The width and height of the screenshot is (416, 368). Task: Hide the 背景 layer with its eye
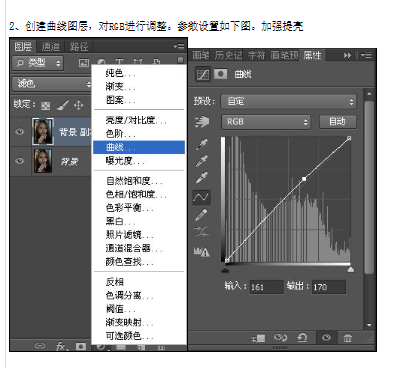coord(20,161)
